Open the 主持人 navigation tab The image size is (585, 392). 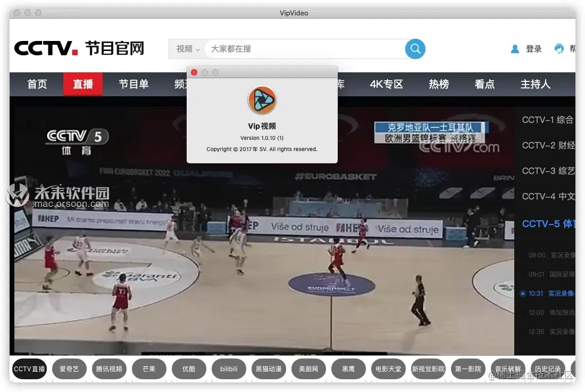536,84
